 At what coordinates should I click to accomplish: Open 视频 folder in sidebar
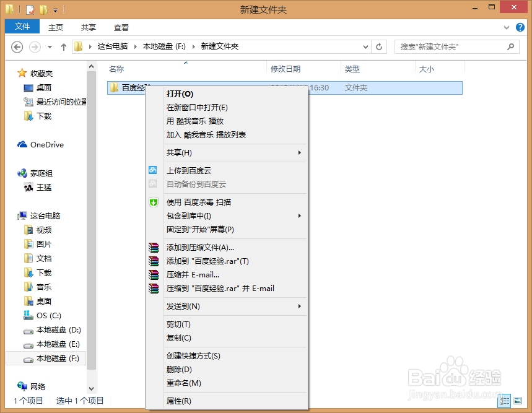click(x=38, y=230)
